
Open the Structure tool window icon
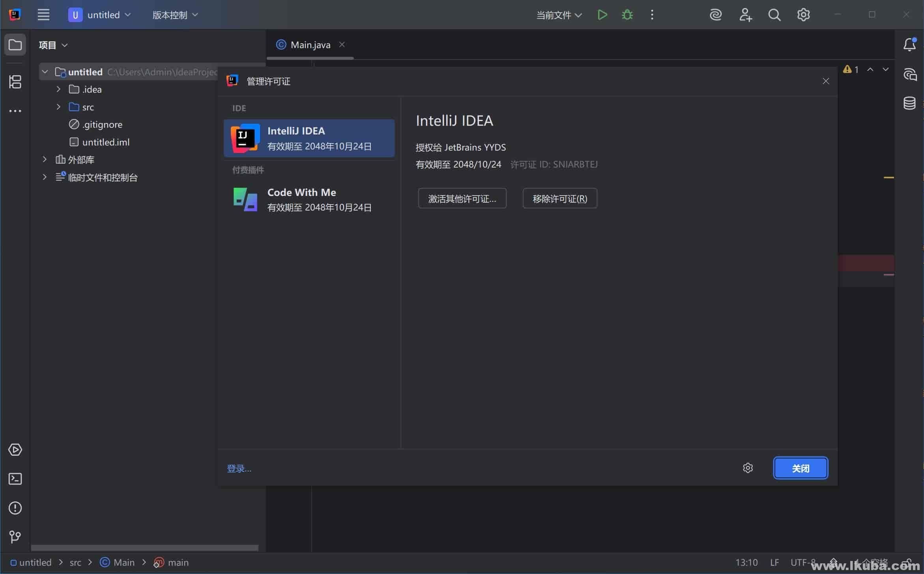(x=15, y=82)
